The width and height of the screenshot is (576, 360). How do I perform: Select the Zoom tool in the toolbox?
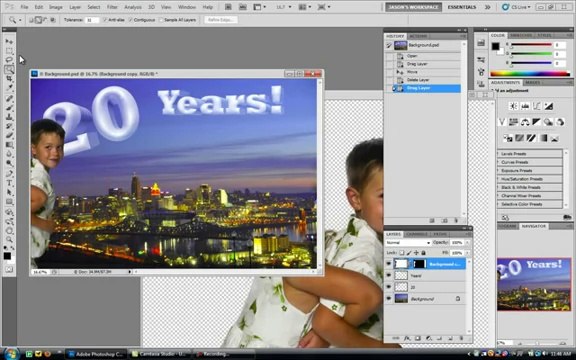9,240
